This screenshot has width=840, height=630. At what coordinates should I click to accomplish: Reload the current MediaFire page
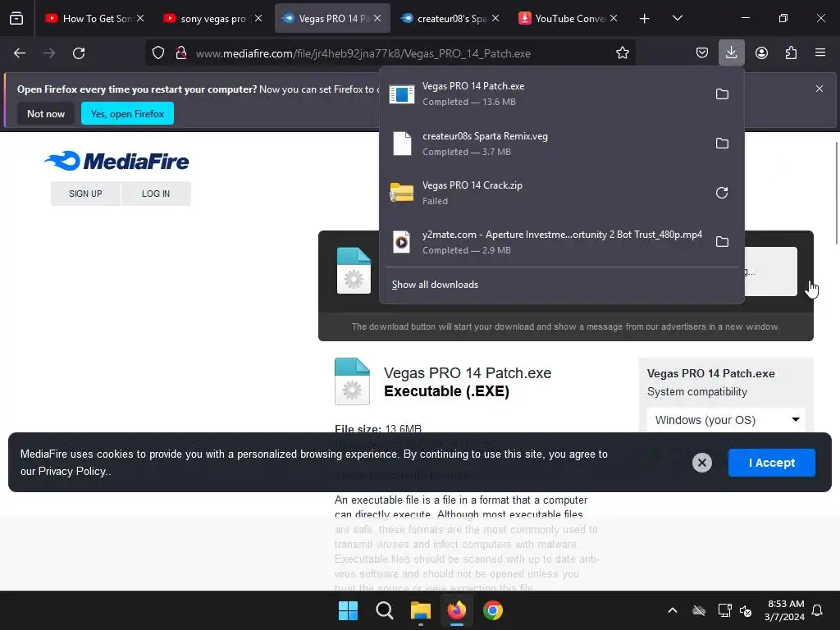coord(79,53)
